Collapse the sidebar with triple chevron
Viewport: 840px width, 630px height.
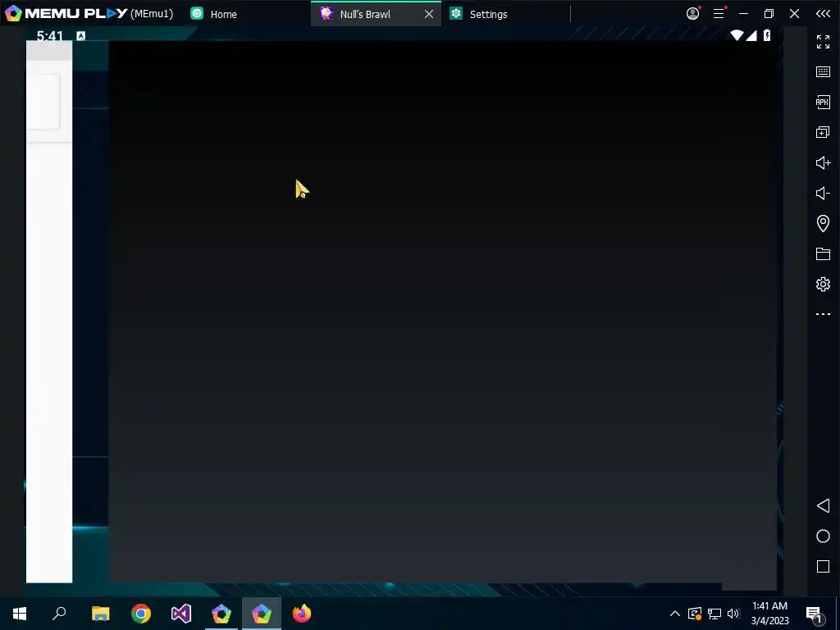(823, 13)
